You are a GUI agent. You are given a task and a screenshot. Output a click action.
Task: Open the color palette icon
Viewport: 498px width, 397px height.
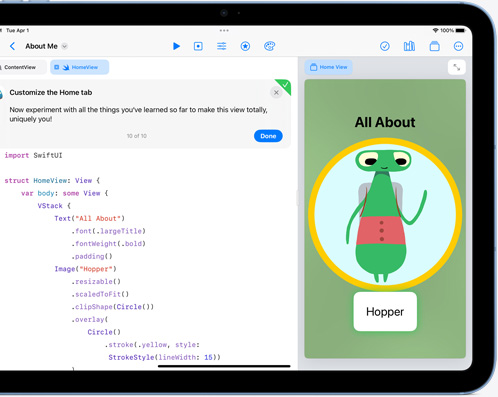tap(269, 46)
